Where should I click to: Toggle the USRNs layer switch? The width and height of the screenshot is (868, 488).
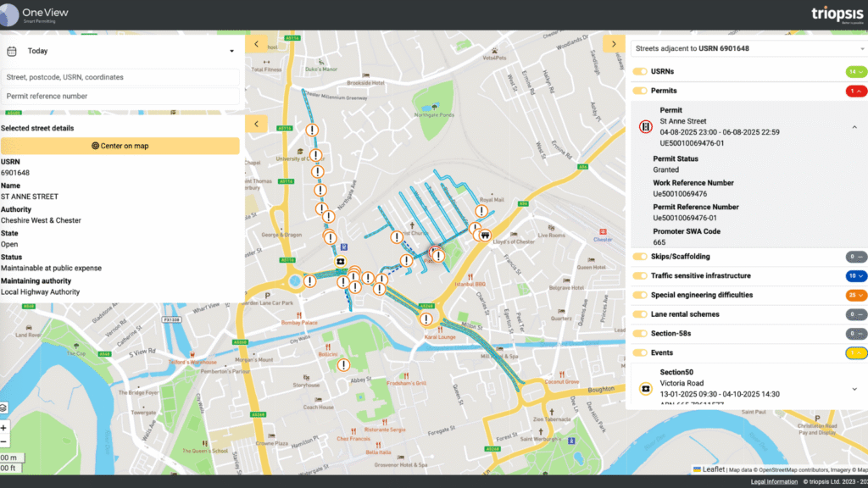click(x=640, y=71)
